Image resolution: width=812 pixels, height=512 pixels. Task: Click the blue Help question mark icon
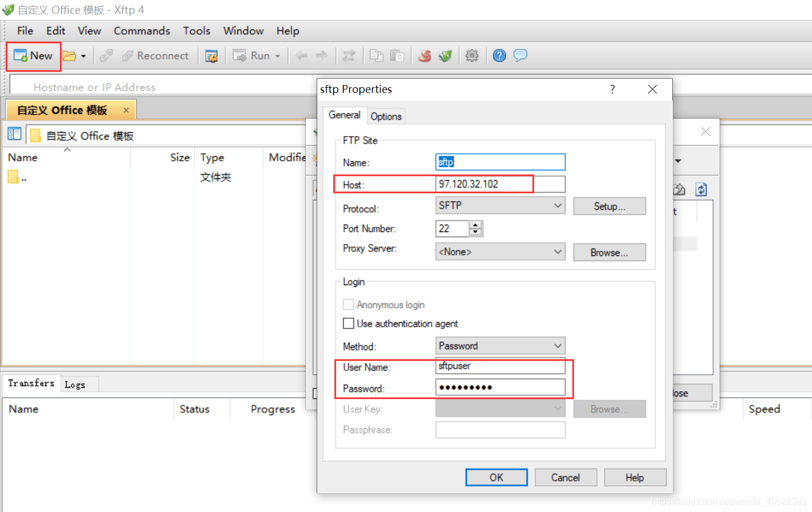499,55
